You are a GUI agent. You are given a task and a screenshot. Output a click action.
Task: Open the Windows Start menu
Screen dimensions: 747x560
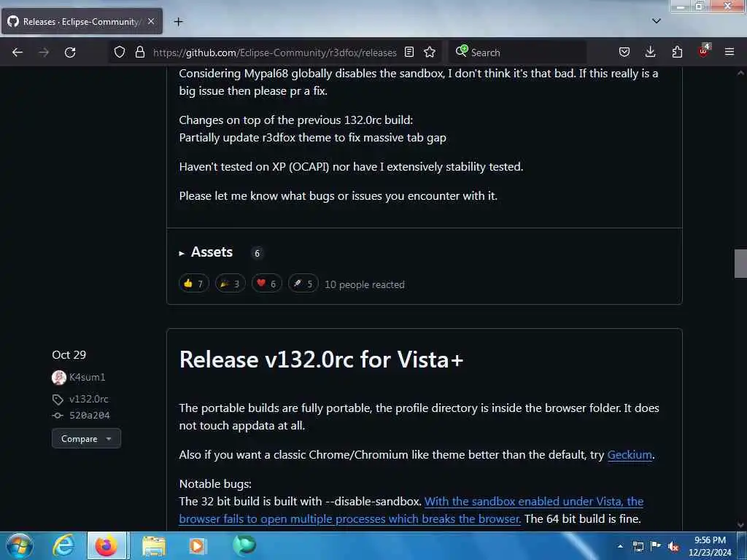(20, 545)
